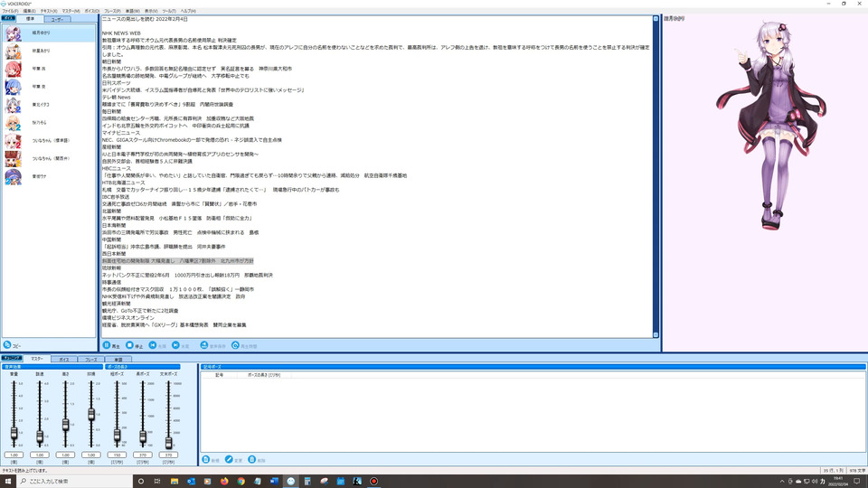The width and height of the screenshot is (868, 488).
Task: Open the テキスト menu
Action: pos(49,11)
